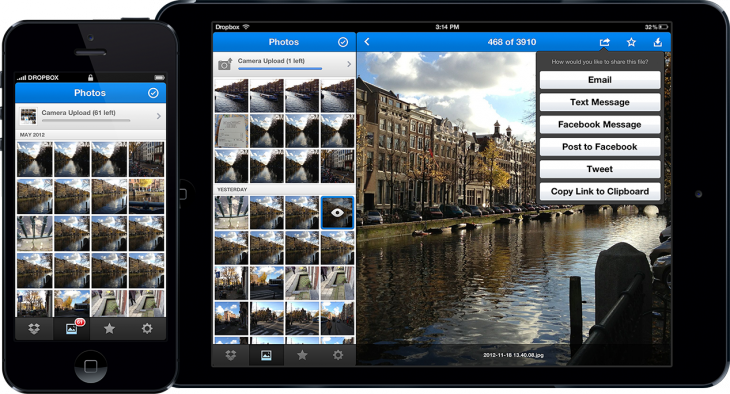
Task: Click the Camera Upload progress bar on iPad
Action: (280, 69)
